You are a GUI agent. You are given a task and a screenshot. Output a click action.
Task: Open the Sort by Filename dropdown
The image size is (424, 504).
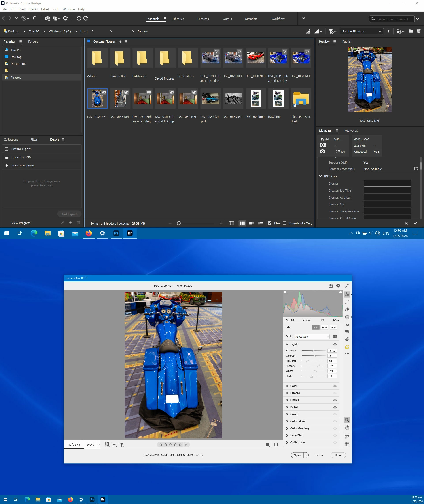pos(361,31)
